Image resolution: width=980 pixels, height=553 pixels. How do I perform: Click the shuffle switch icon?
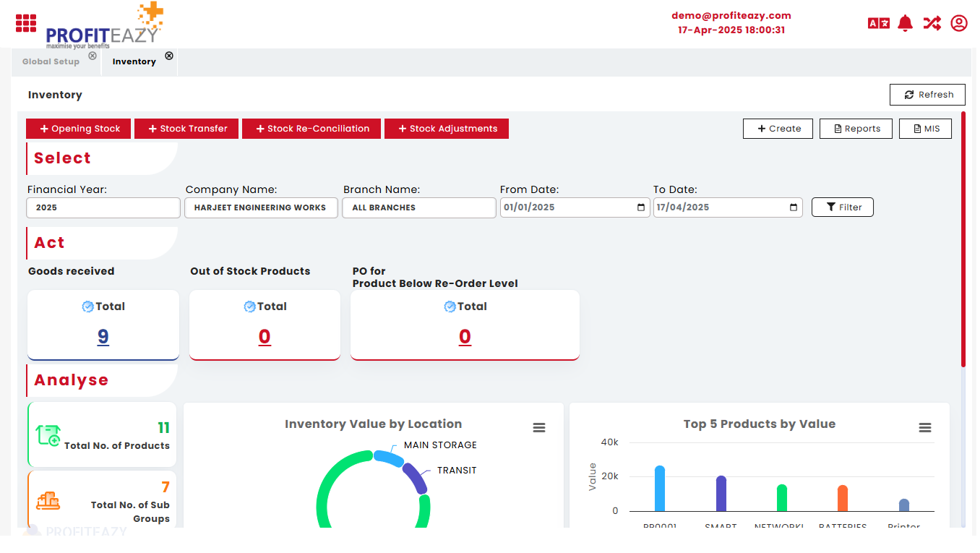(932, 23)
